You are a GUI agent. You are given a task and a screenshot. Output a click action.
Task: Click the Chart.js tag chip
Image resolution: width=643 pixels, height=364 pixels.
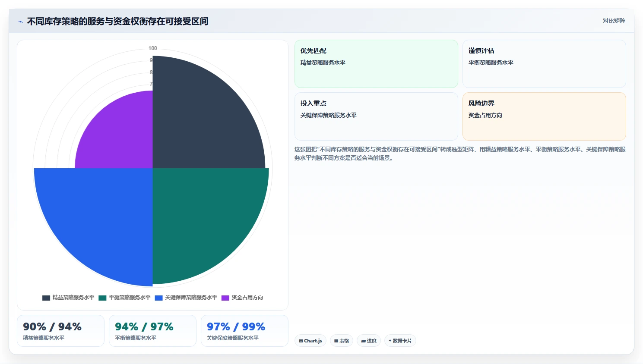click(x=310, y=341)
